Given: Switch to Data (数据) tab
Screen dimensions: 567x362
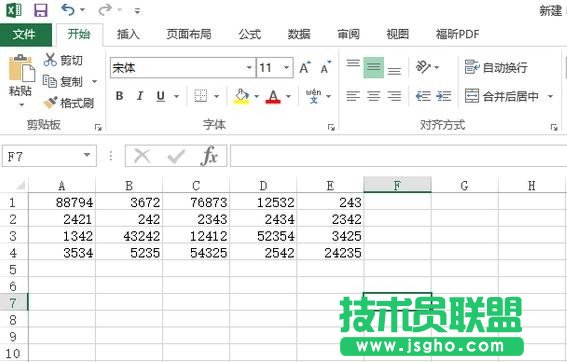Looking at the screenshot, I should [299, 34].
